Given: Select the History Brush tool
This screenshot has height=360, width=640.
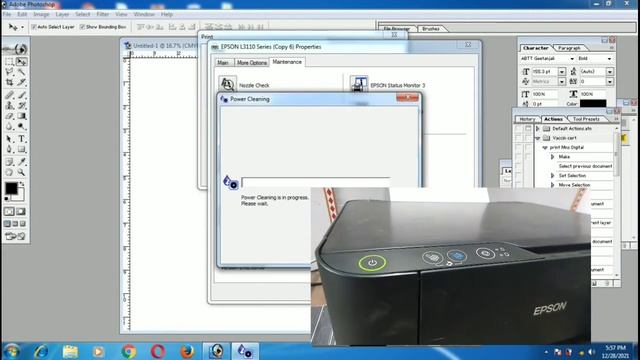Looking at the screenshot, I should pos(21,106).
